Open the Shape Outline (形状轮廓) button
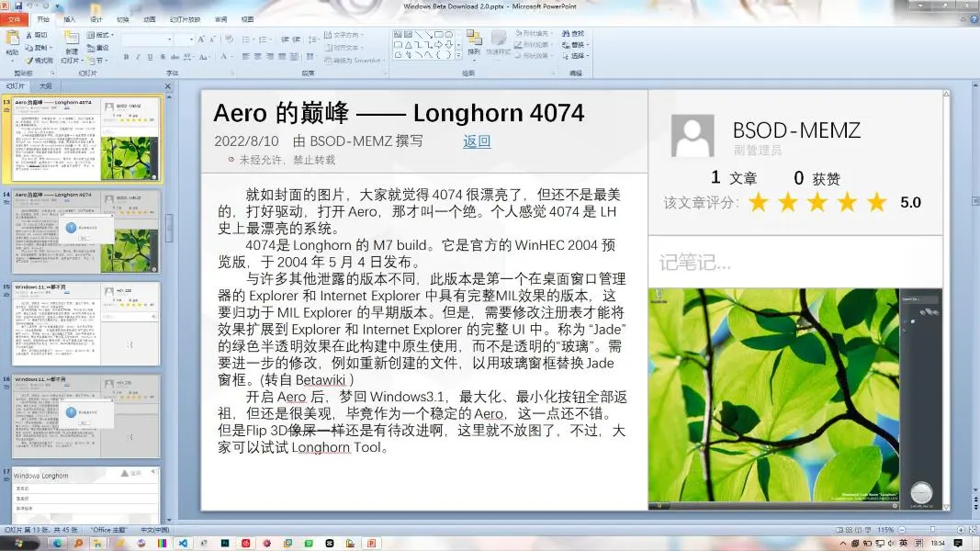980x551 pixels. (533, 44)
